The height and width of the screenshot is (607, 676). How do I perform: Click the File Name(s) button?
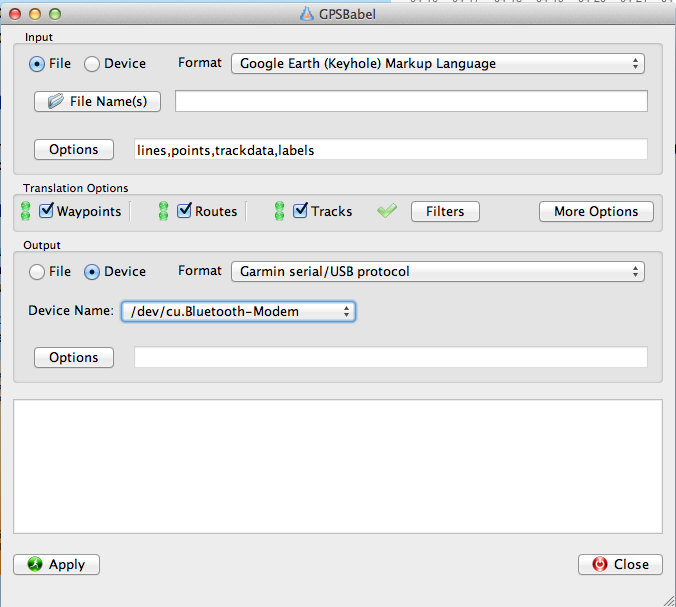point(97,101)
